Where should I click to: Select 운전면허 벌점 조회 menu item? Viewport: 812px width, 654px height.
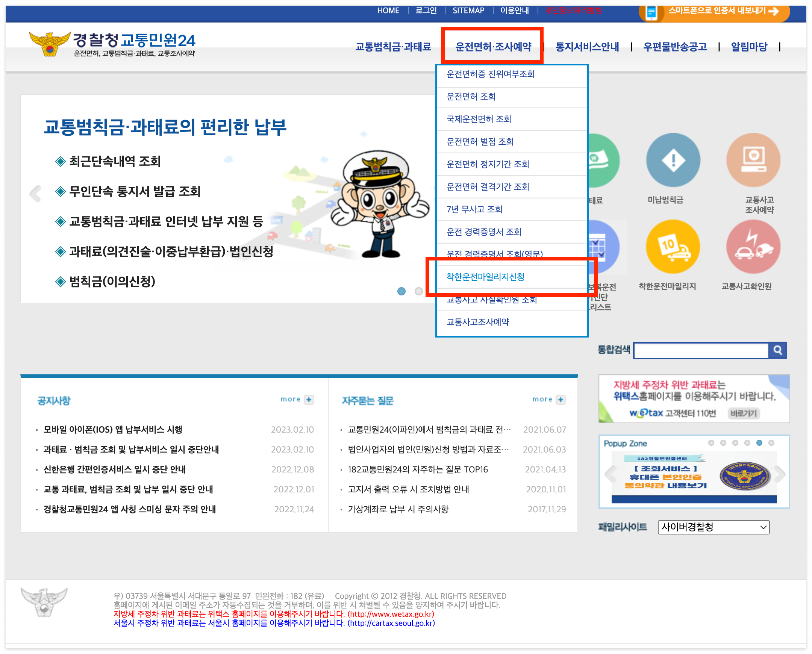click(480, 142)
